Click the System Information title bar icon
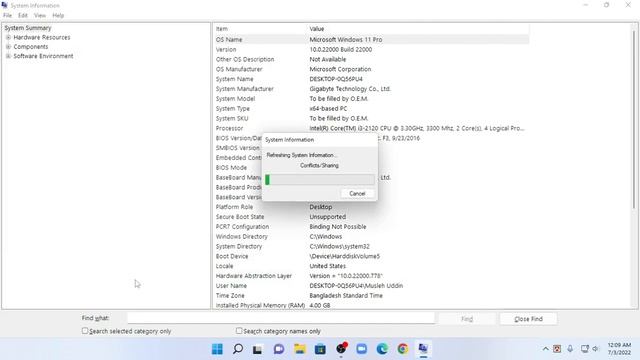 (x=4, y=5)
